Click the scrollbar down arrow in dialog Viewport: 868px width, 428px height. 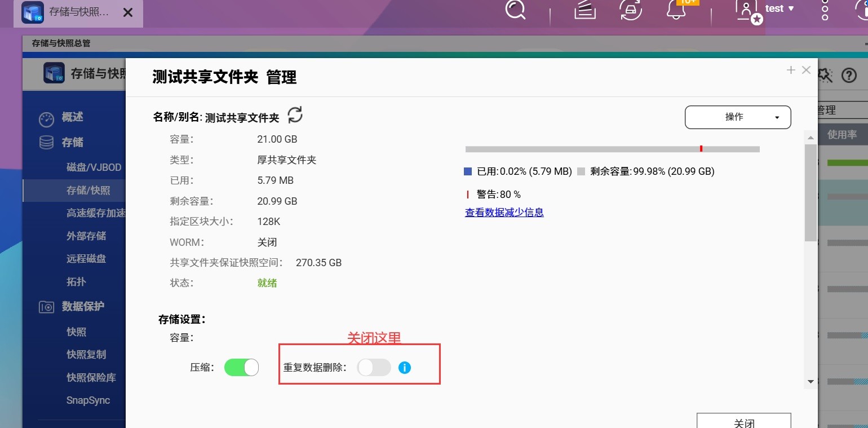click(x=811, y=382)
